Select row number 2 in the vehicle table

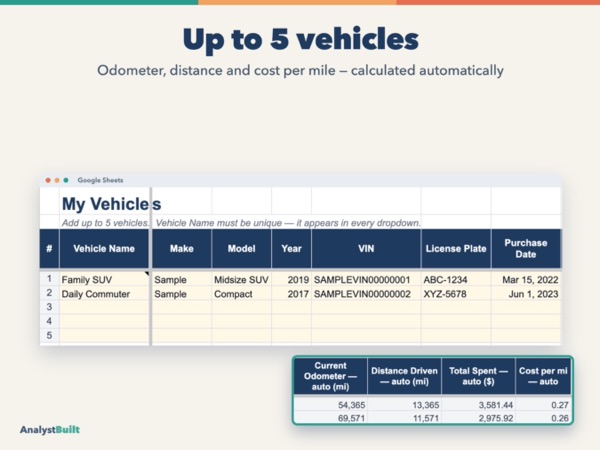click(x=49, y=293)
